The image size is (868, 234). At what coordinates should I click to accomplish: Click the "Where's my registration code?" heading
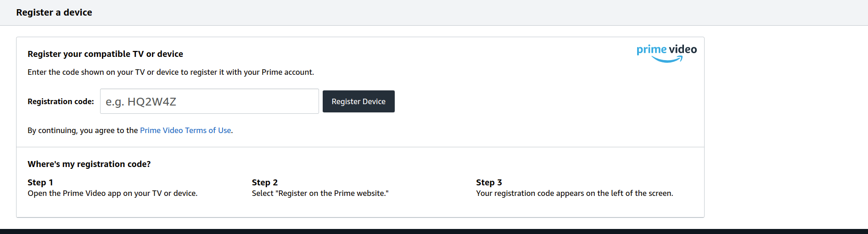tap(89, 164)
